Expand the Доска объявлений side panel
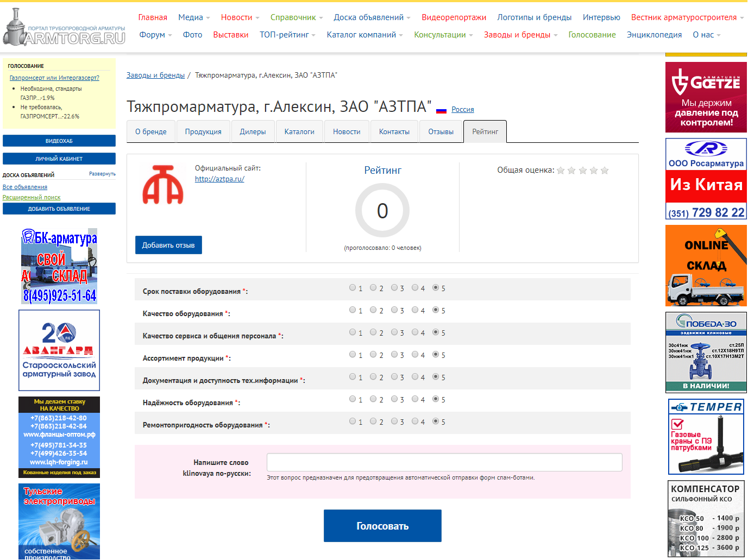The height and width of the screenshot is (560, 748). click(102, 174)
